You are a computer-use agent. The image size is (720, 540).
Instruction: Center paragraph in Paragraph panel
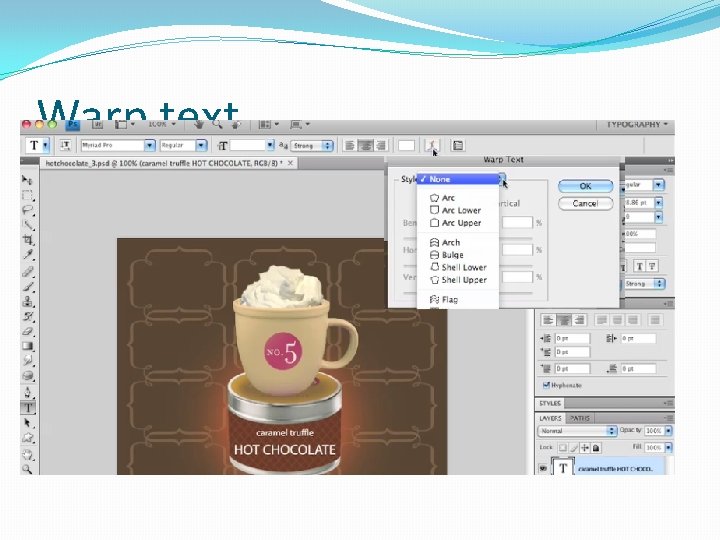tap(564, 320)
